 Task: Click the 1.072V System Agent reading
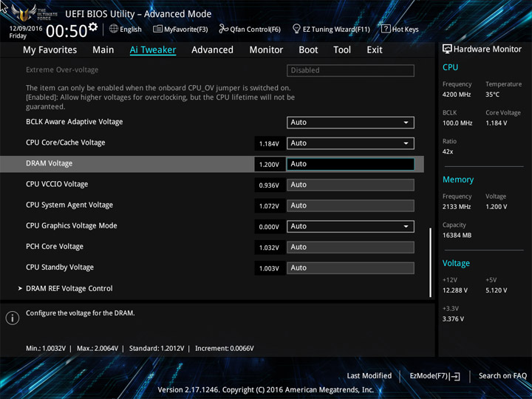click(269, 206)
